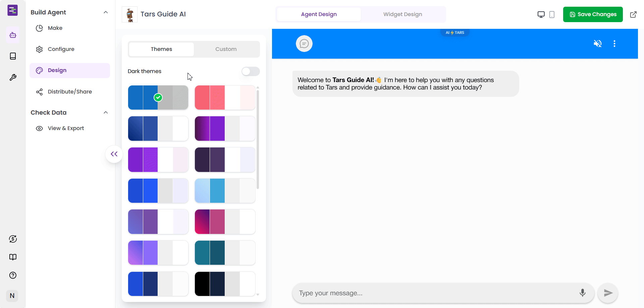
Task: Collapse the Check Data section
Action: pos(106,113)
